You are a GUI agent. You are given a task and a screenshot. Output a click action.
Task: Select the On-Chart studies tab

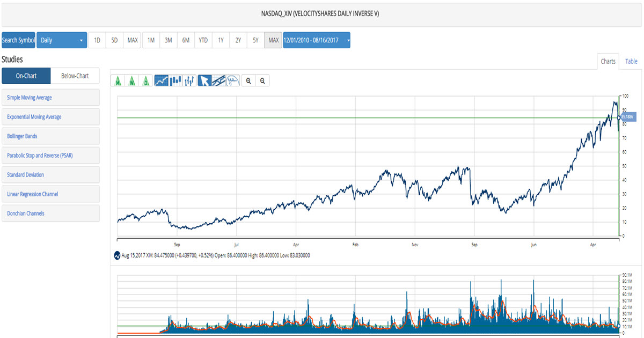coord(26,76)
